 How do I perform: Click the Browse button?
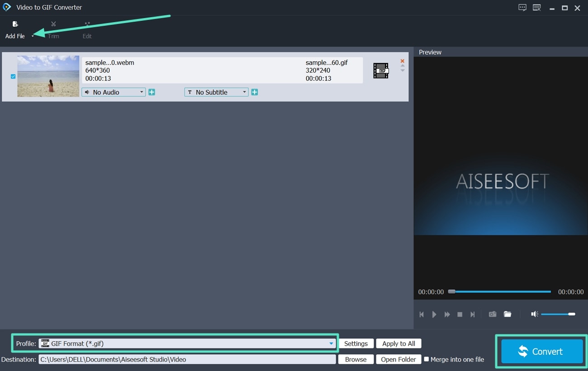[x=356, y=359]
